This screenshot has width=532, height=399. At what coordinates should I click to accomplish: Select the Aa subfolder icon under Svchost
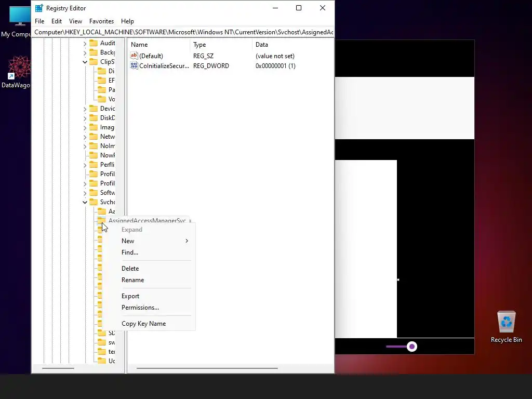point(102,211)
